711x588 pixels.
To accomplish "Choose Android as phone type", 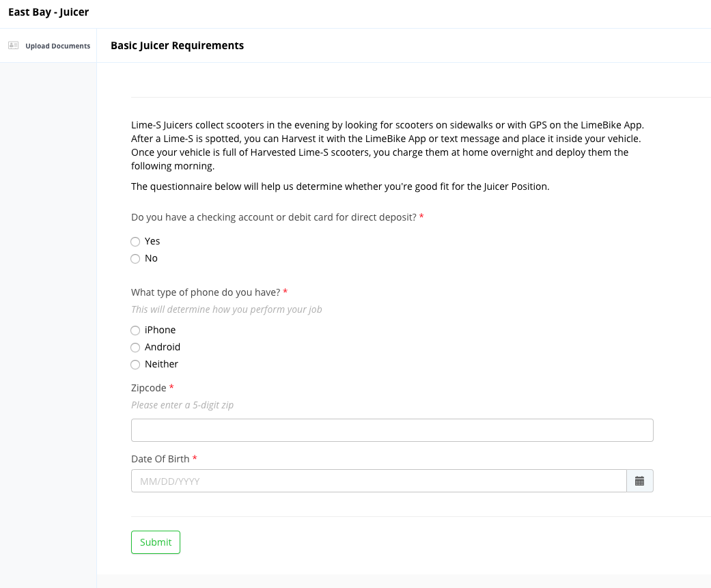I will tap(135, 348).
